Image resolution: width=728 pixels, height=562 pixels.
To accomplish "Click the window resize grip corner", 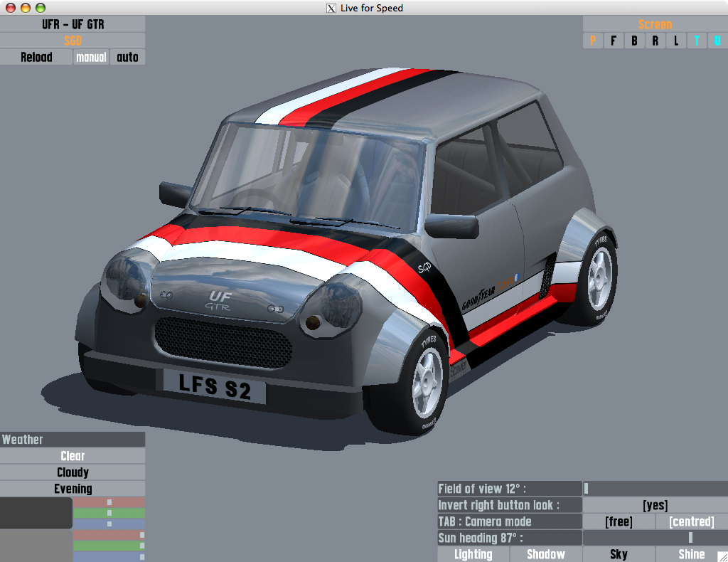I will pyautogui.click(x=722, y=556).
